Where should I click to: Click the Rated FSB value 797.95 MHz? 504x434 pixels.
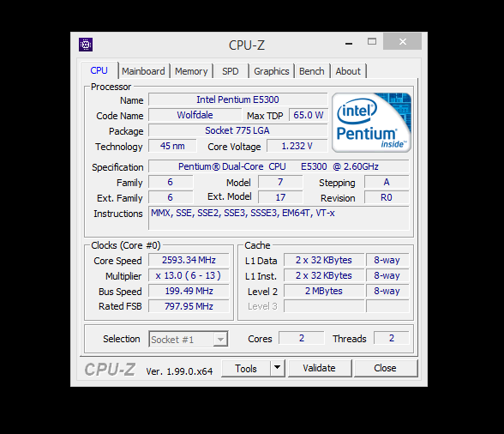click(189, 306)
